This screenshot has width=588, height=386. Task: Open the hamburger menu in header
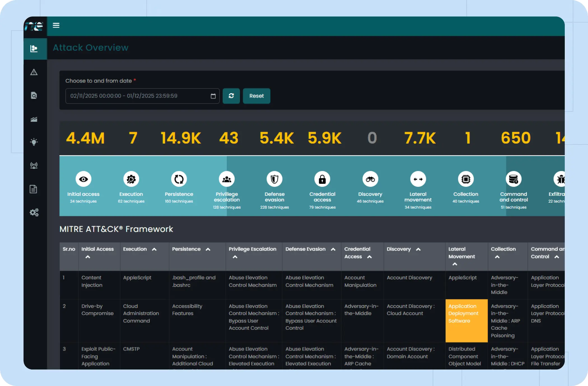[x=56, y=25]
